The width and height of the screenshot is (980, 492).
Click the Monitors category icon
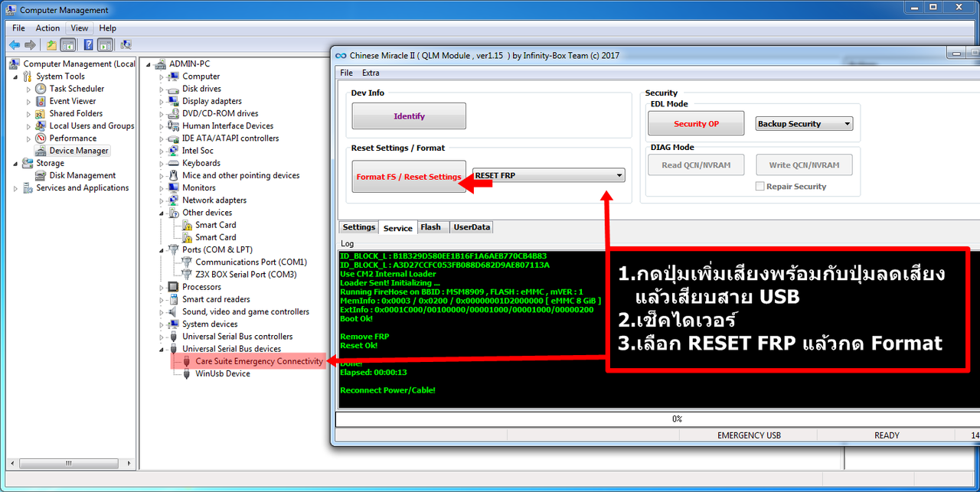174,187
